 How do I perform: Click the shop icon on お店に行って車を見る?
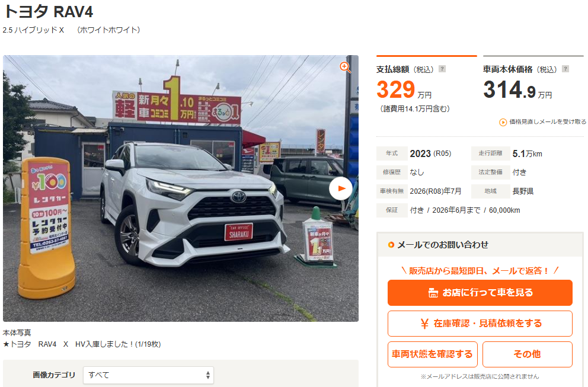tap(433, 293)
